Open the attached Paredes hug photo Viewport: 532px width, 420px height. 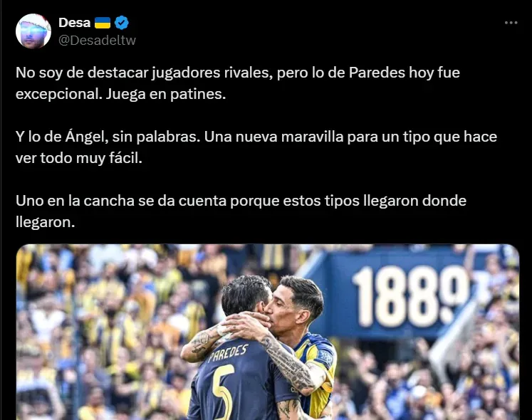tap(268, 332)
